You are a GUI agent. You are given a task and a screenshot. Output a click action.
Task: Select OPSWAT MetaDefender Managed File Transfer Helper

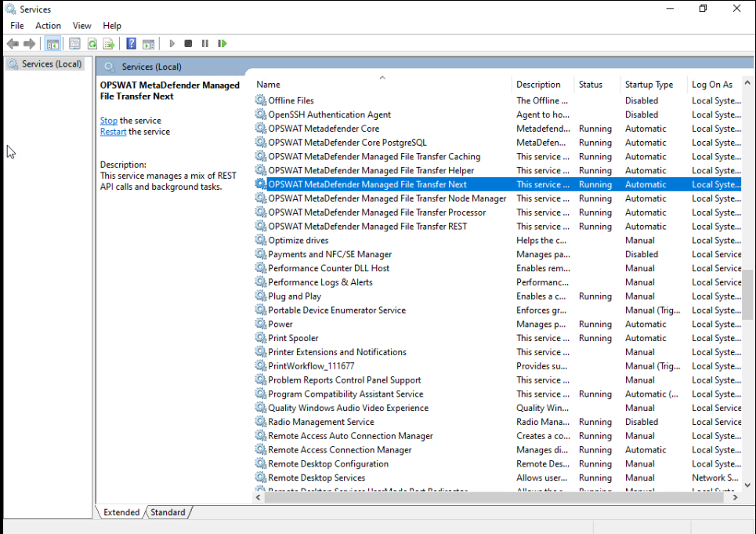click(x=497, y=170)
